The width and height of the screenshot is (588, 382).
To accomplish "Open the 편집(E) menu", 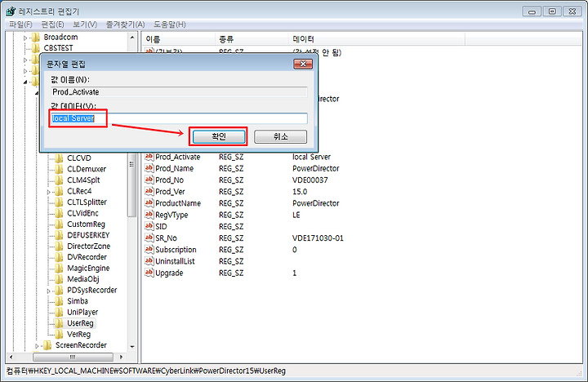I will [x=52, y=24].
